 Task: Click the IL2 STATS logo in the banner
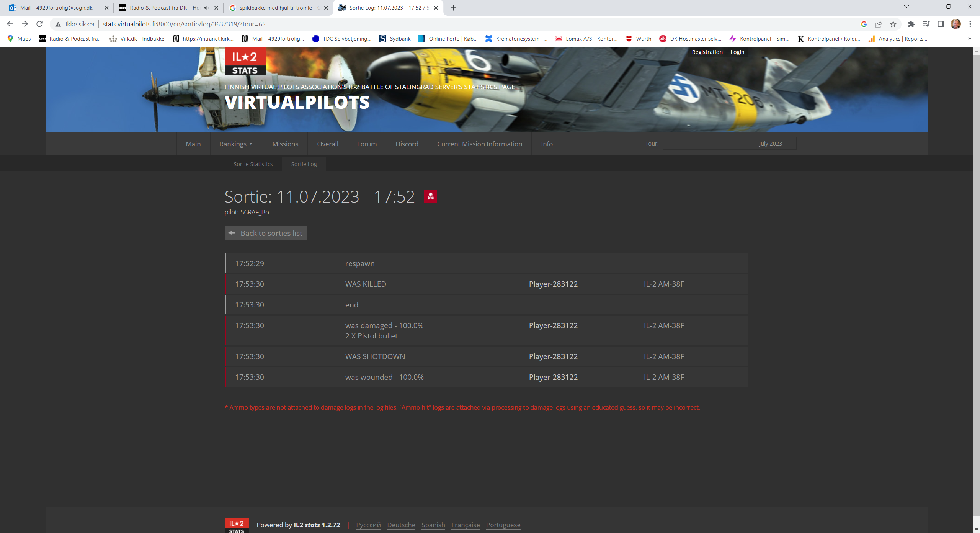pyautogui.click(x=245, y=62)
